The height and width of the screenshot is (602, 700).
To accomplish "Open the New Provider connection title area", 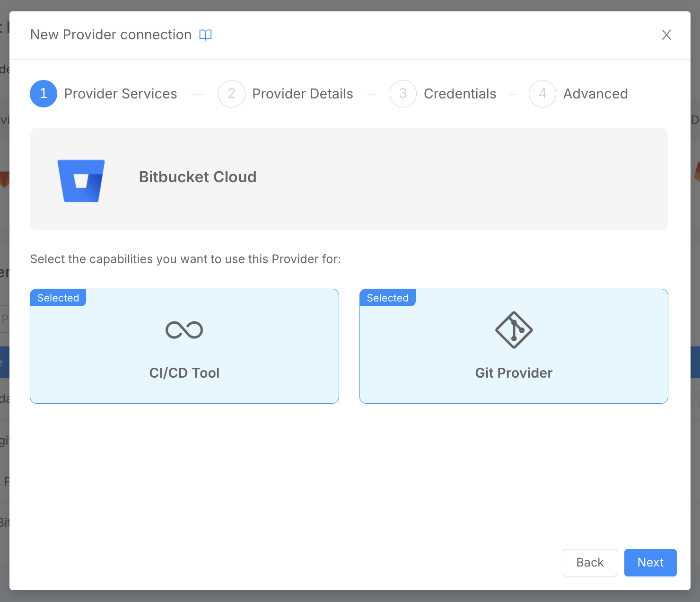I will [x=111, y=35].
